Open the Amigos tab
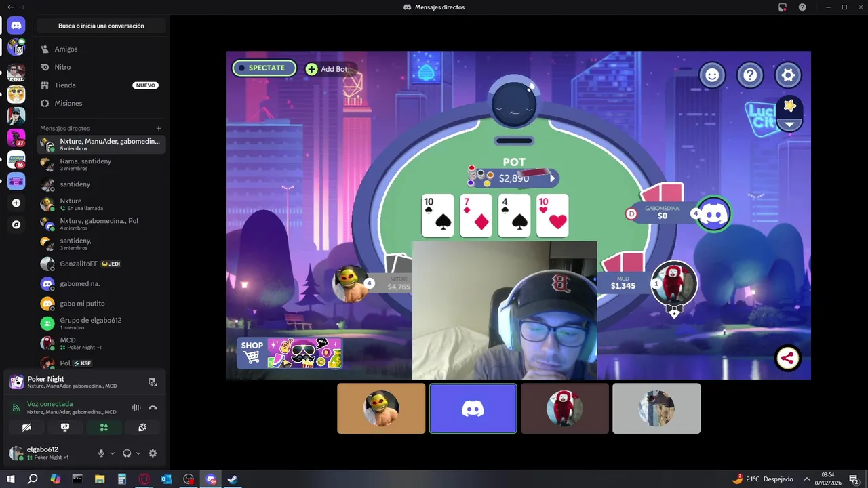 click(101, 49)
